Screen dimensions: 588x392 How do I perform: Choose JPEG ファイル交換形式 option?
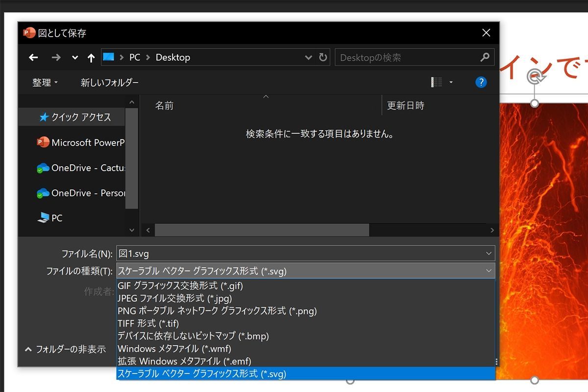coord(174,298)
